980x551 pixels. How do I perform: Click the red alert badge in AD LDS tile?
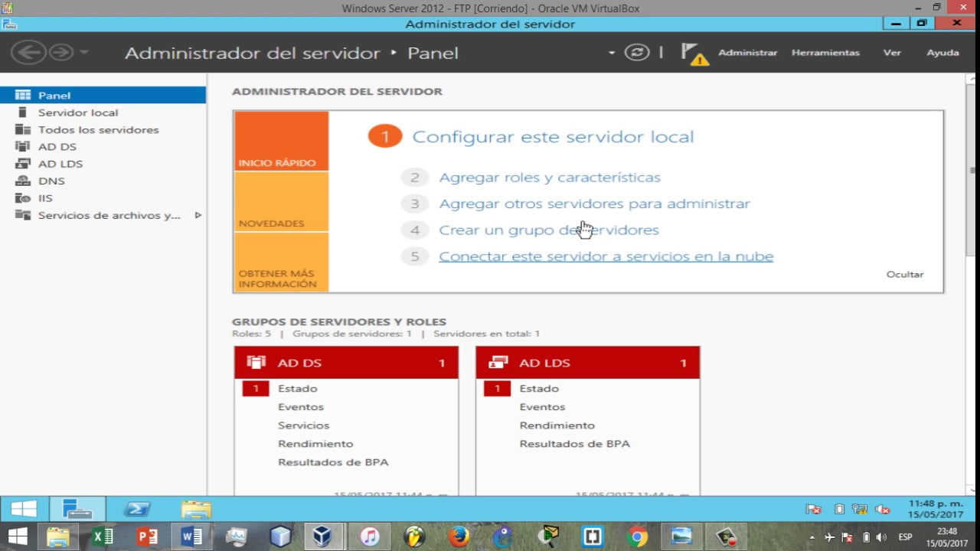(497, 389)
